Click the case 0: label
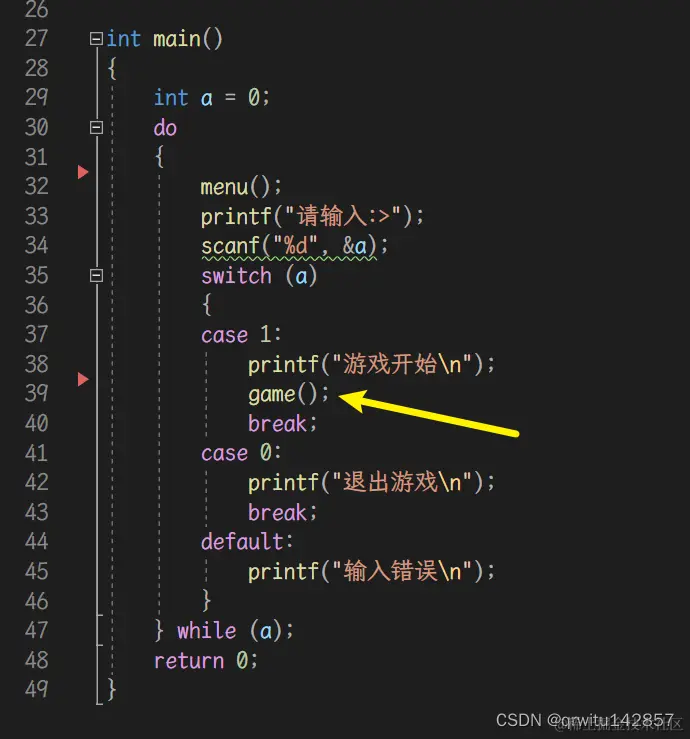The width and height of the screenshot is (690, 739). click(x=241, y=453)
